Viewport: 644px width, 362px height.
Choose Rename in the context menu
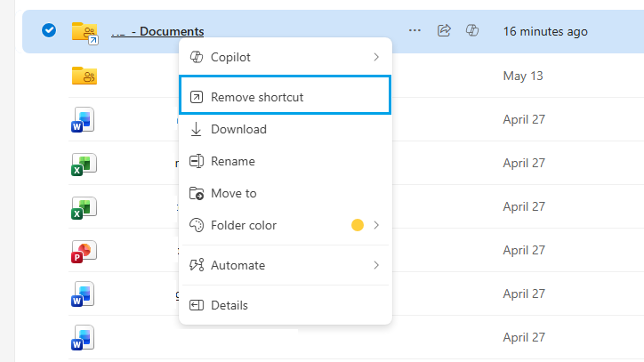point(285,161)
